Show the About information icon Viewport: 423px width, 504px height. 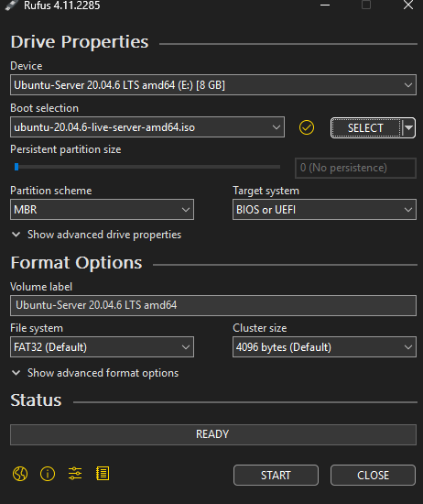(x=48, y=474)
